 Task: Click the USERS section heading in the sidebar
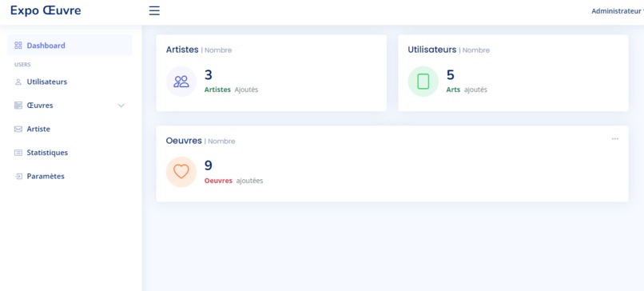(22, 65)
